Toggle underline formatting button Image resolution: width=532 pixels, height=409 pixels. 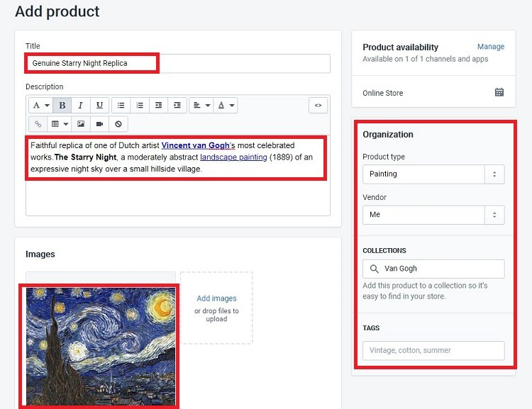coord(99,105)
